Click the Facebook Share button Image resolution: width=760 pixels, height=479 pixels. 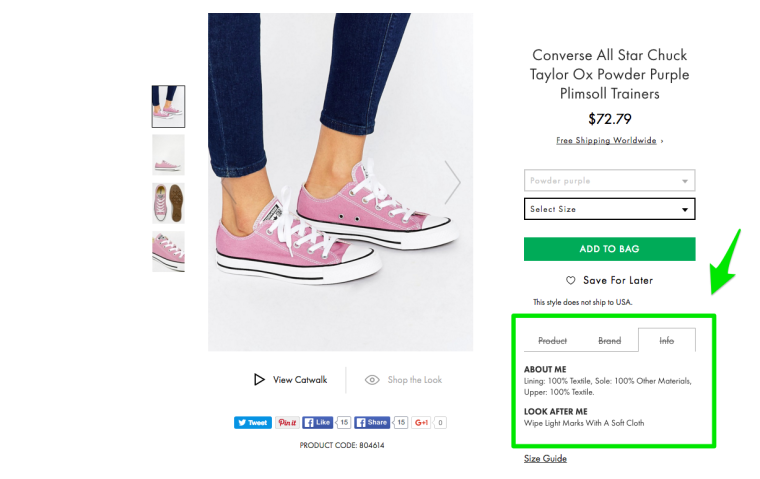tap(372, 422)
